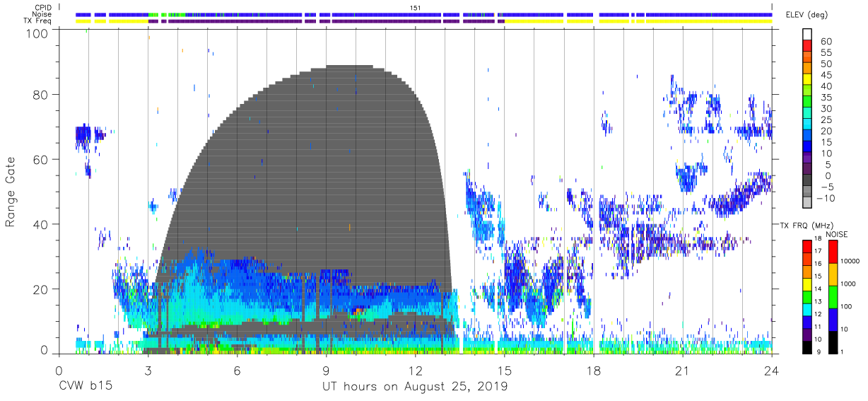Click the 80 tick on Range Gate axis
Viewport: 868px width, 401px height.
pos(42,95)
